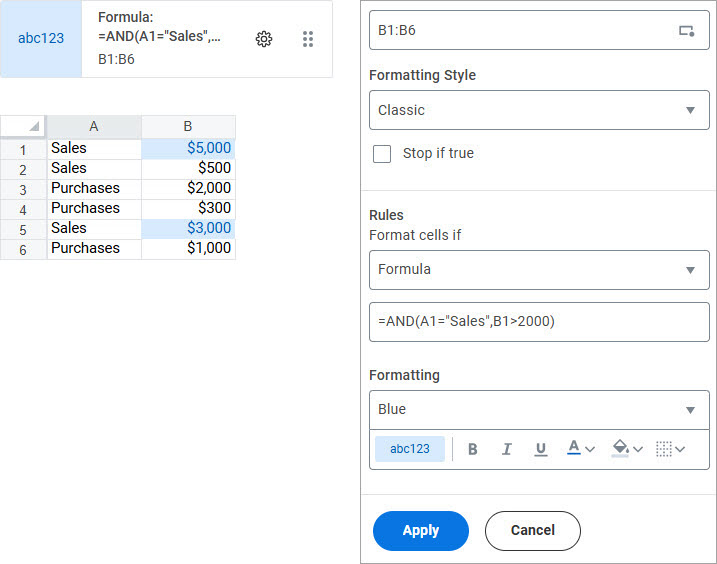Click the Purchases cell in row 6
This screenshot has height=564, width=717.
coord(94,248)
